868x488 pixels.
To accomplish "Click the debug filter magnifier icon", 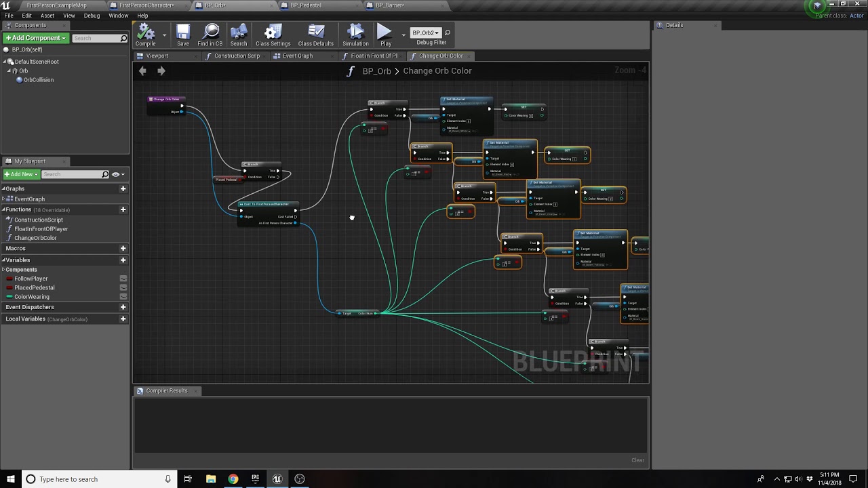I will (448, 33).
